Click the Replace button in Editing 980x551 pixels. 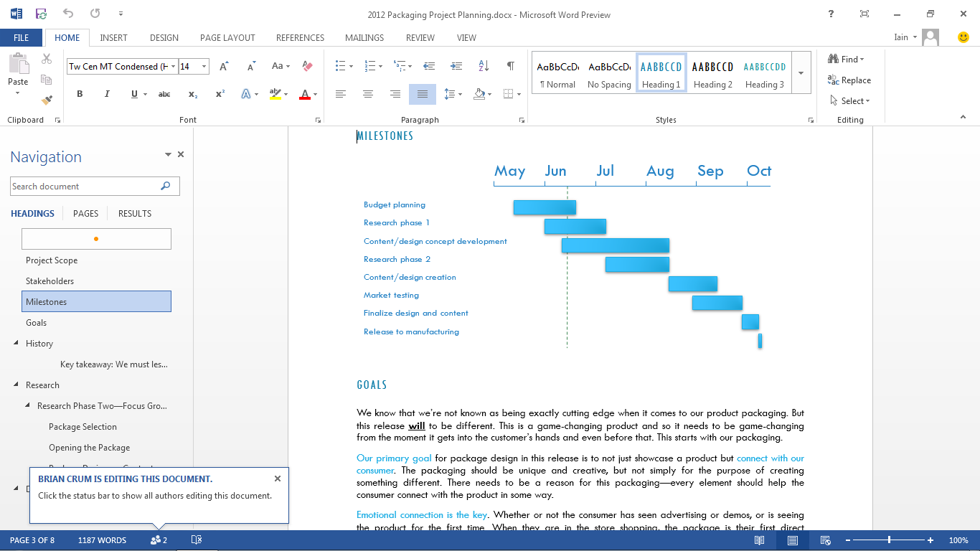coord(849,80)
